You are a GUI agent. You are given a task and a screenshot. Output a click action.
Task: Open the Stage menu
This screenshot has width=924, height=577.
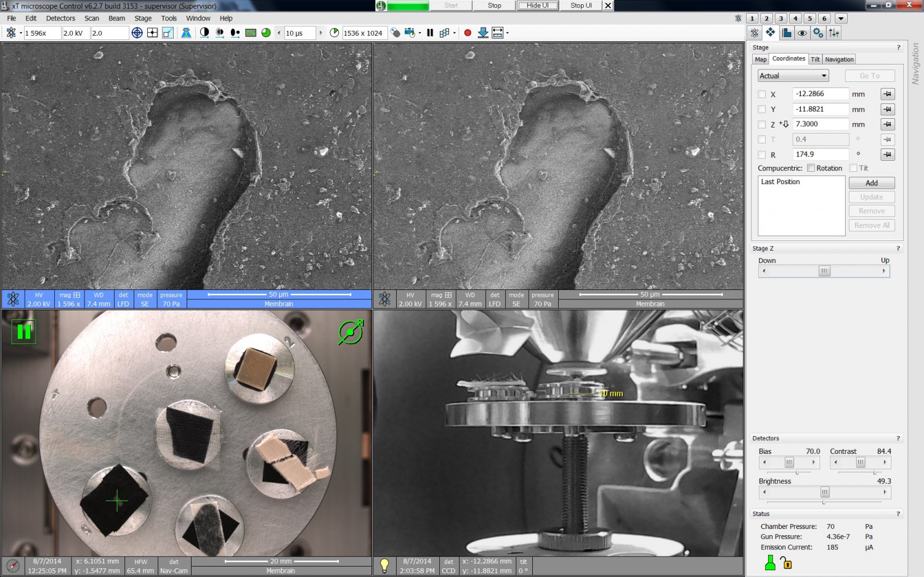143,18
